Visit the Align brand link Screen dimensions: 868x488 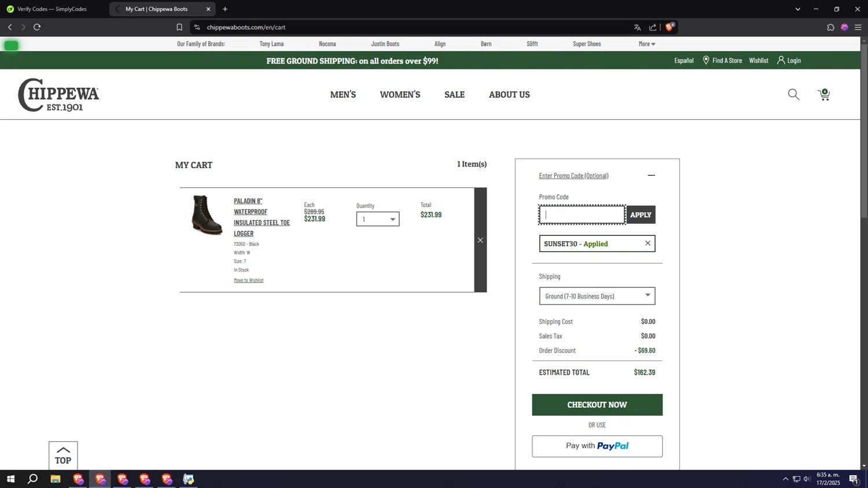click(440, 44)
